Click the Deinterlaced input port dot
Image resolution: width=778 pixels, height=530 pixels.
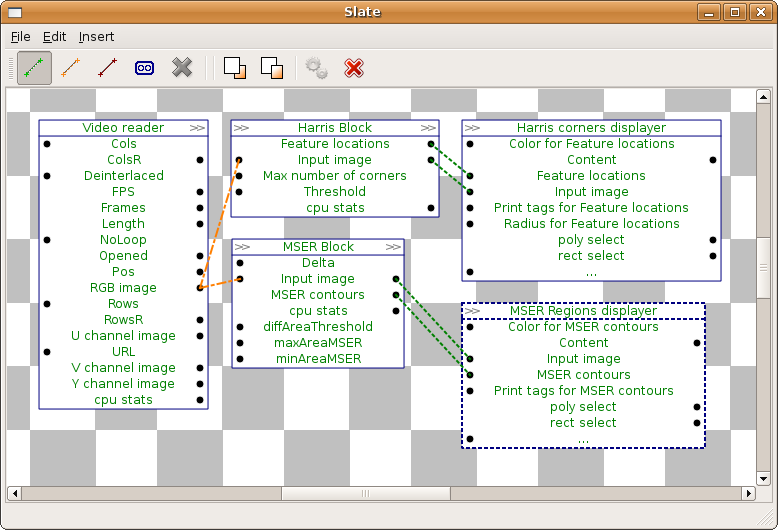pyautogui.click(x=47, y=176)
